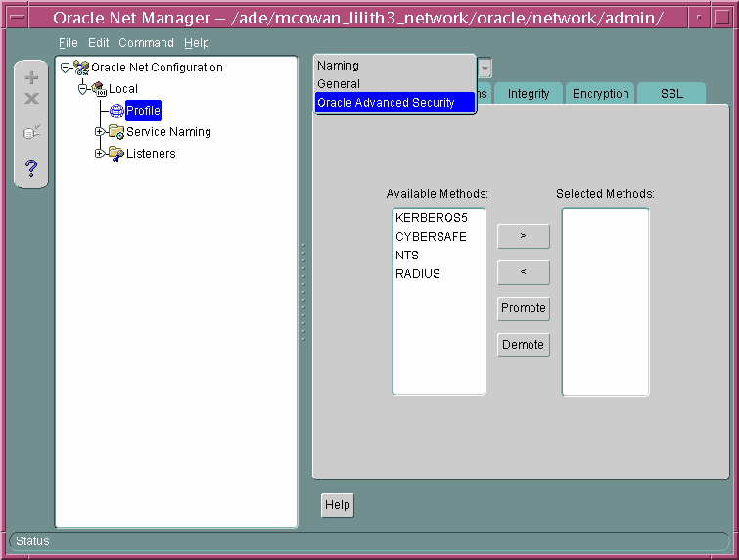Click the green plus Create icon
The image size is (739, 560).
[x=31, y=78]
